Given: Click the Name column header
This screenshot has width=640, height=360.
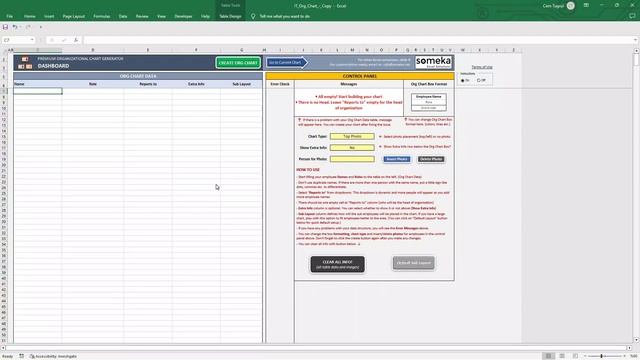Looking at the screenshot, I should tap(38, 84).
